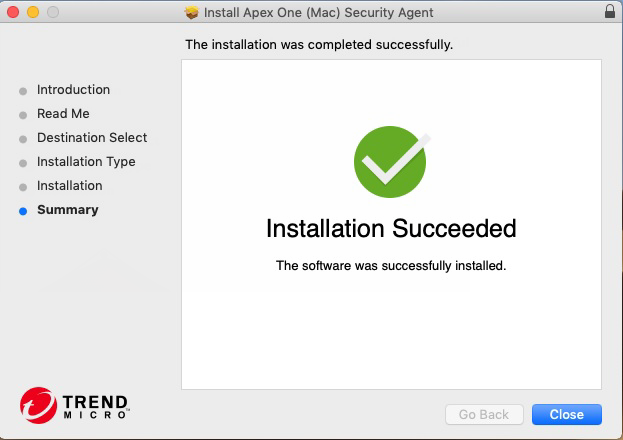Image resolution: width=623 pixels, height=440 pixels.
Task: Click the blue bullet beside Summary
Action: (x=23, y=211)
